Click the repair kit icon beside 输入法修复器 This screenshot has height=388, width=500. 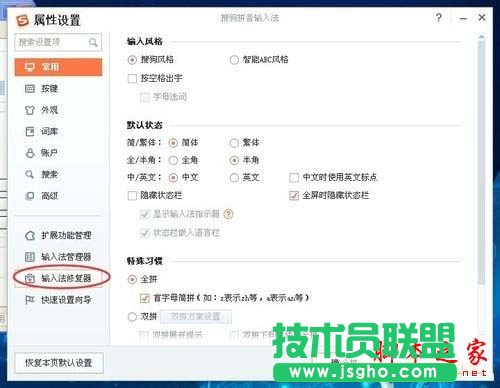pyautogui.click(x=30, y=278)
